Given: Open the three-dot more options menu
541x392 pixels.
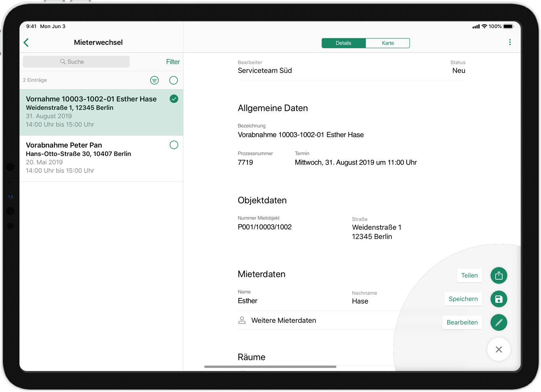Looking at the screenshot, I should click(510, 42).
